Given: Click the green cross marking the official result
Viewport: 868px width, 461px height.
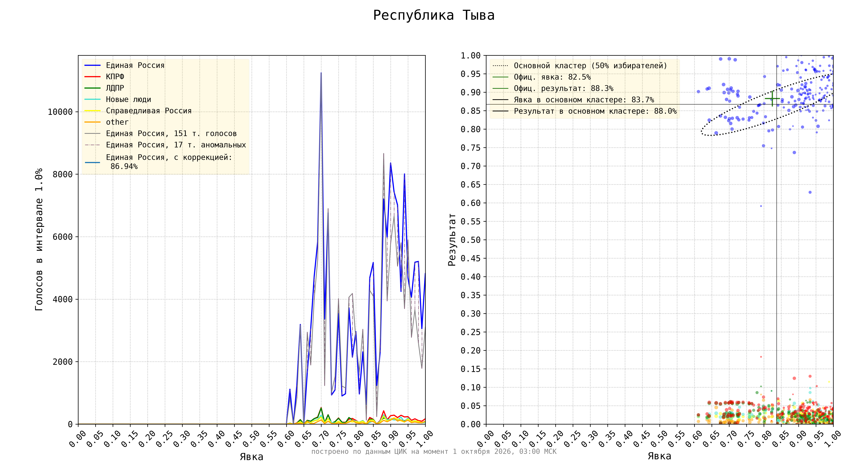Looking at the screenshot, I should point(772,99).
